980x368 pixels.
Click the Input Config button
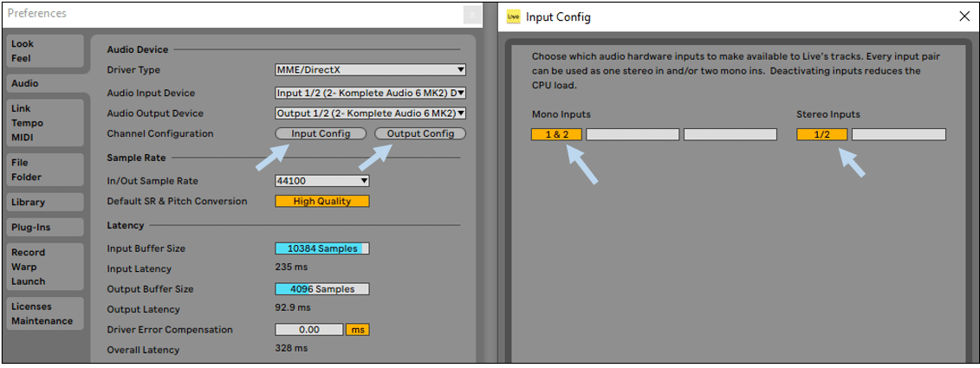tap(321, 133)
